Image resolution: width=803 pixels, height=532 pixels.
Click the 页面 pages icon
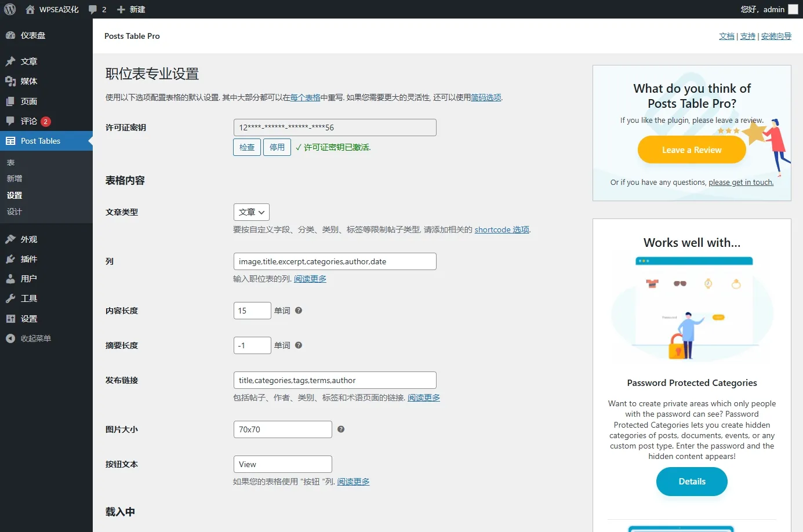(x=10, y=101)
